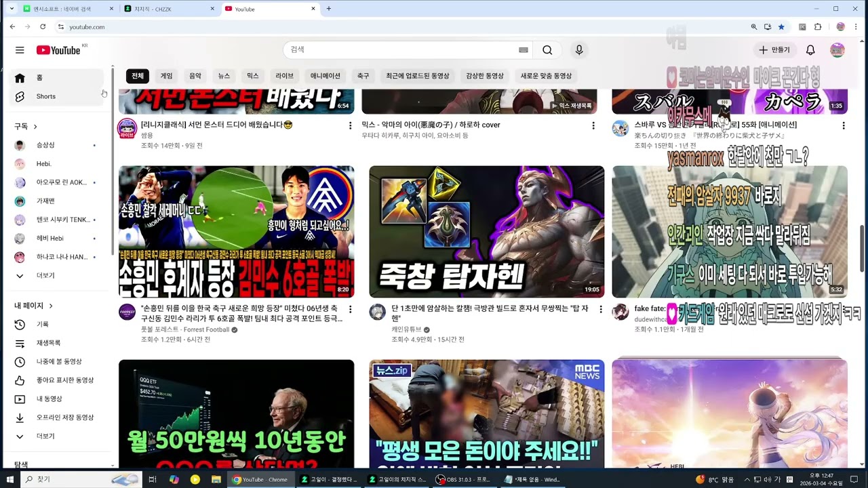Image resolution: width=868 pixels, height=488 pixels.
Task: Open Chrome extensions puzzle icon
Action: [x=818, y=26]
